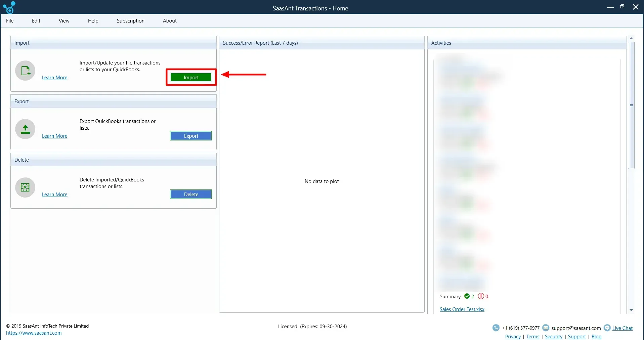Click the green Import button

pyautogui.click(x=191, y=78)
